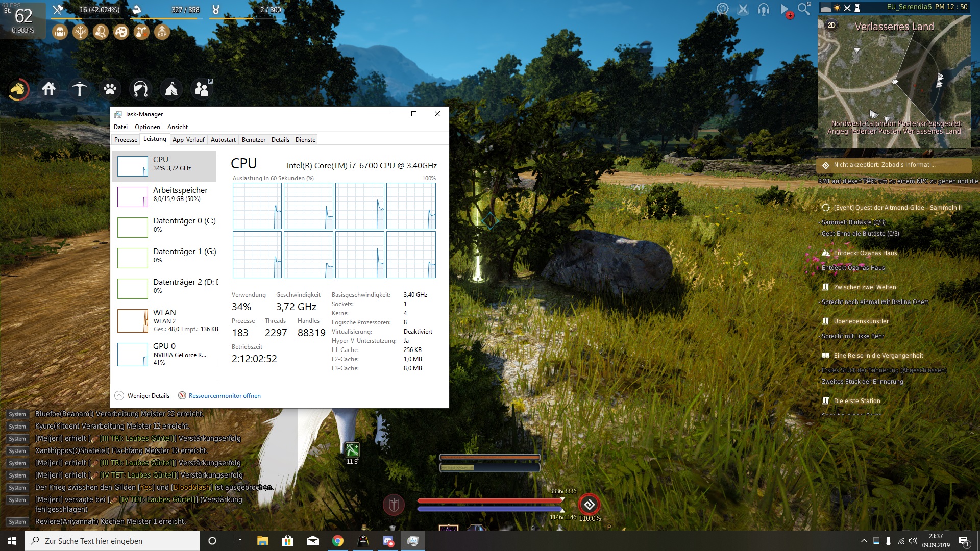Open the notification center icon
The image size is (980, 551).
[x=964, y=541]
